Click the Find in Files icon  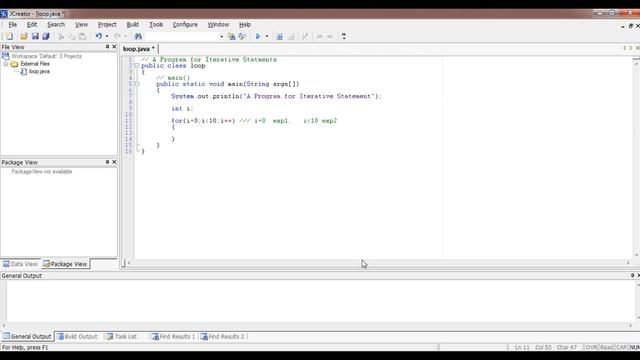[231, 36]
